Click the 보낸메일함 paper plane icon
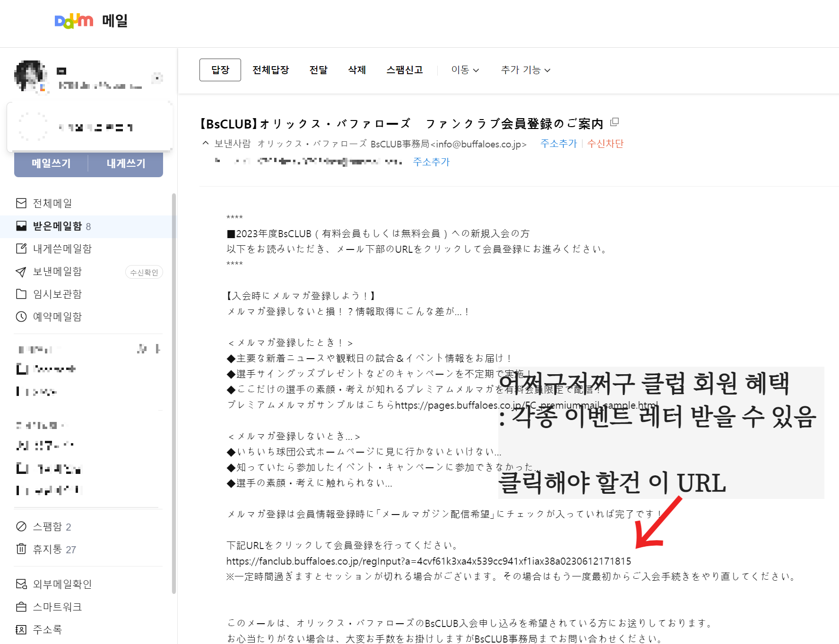This screenshot has width=839, height=644. click(21, 272)
